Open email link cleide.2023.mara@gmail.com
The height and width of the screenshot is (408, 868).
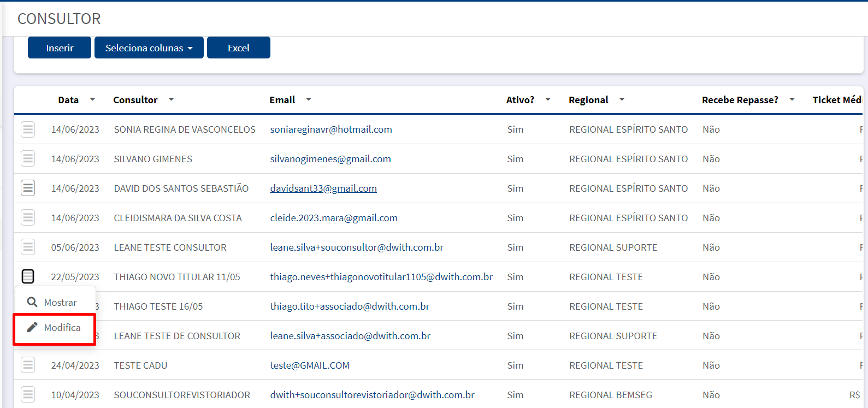pos(334,218)
